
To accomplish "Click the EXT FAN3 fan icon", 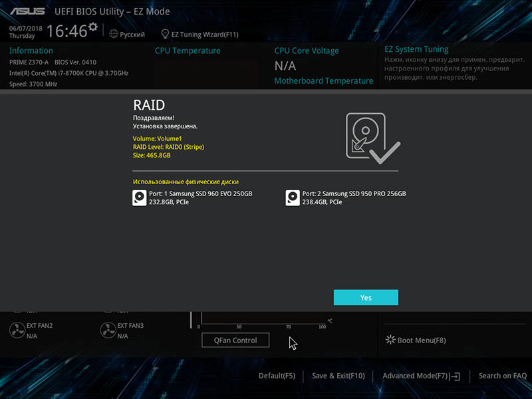I will pos(108,330).
